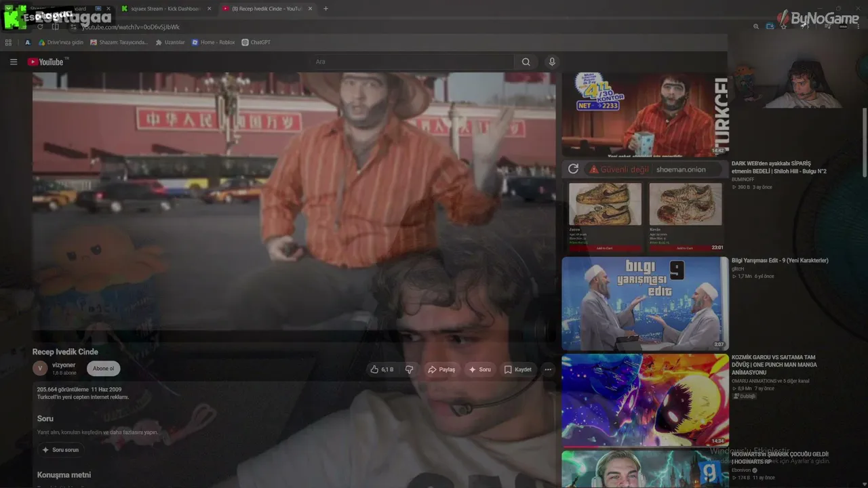The height and width of the screenshot is (488, 868).
Task: Click the browser address bar URL
Action: pyautogui.click(x=130, y=27)
